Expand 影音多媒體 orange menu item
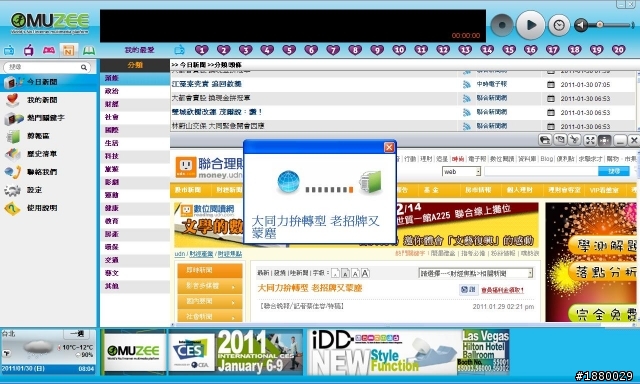The height and width of the screenshot is (384, 640). [x=209, y=286]
